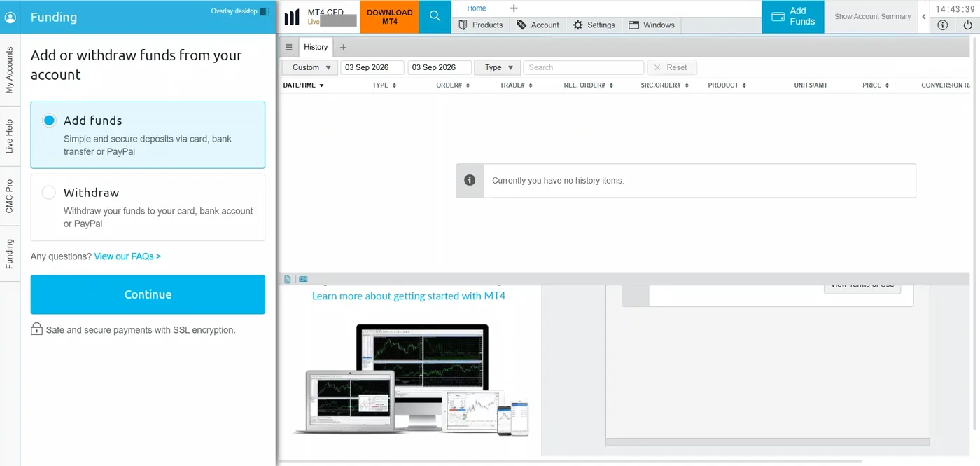Open the profile icon at top-left corner

pyautogui.click(x=10, y=17)
